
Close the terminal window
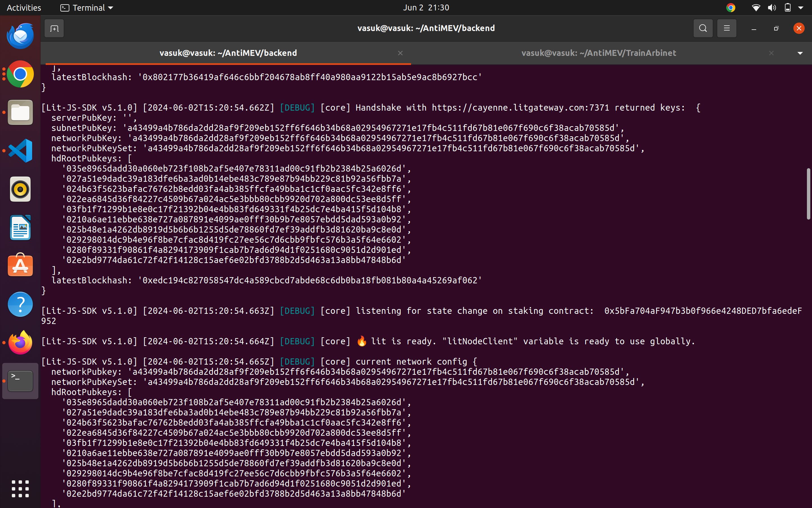[x=798, y=28]
